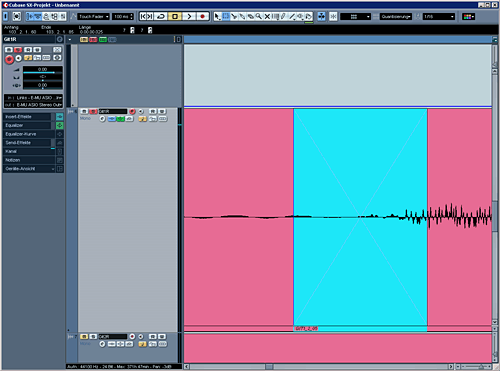Click Insert effects button on Git1R track row
Viewport: 500px width, 371px height.
(112, 119)
